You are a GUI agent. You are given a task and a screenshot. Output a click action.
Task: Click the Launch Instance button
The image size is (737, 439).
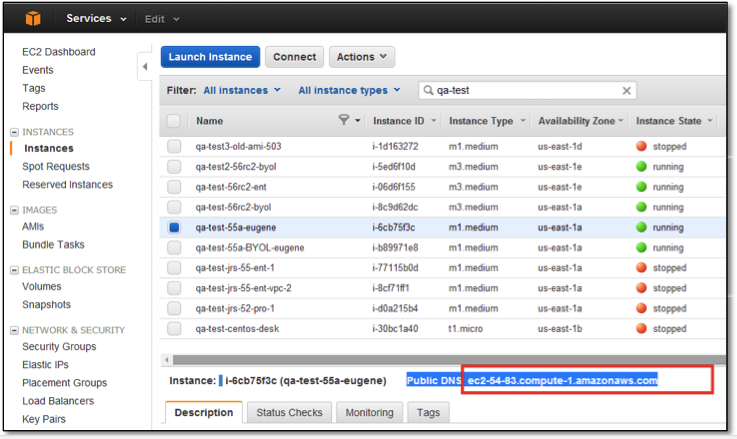pos(210,57)
